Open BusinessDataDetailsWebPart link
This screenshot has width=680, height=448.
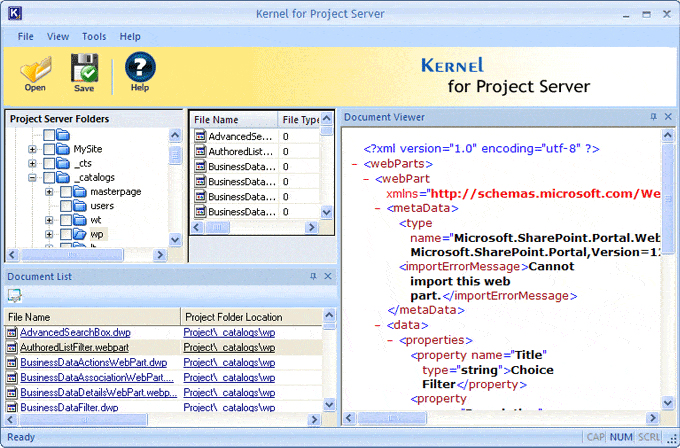[x=98, y=392]
